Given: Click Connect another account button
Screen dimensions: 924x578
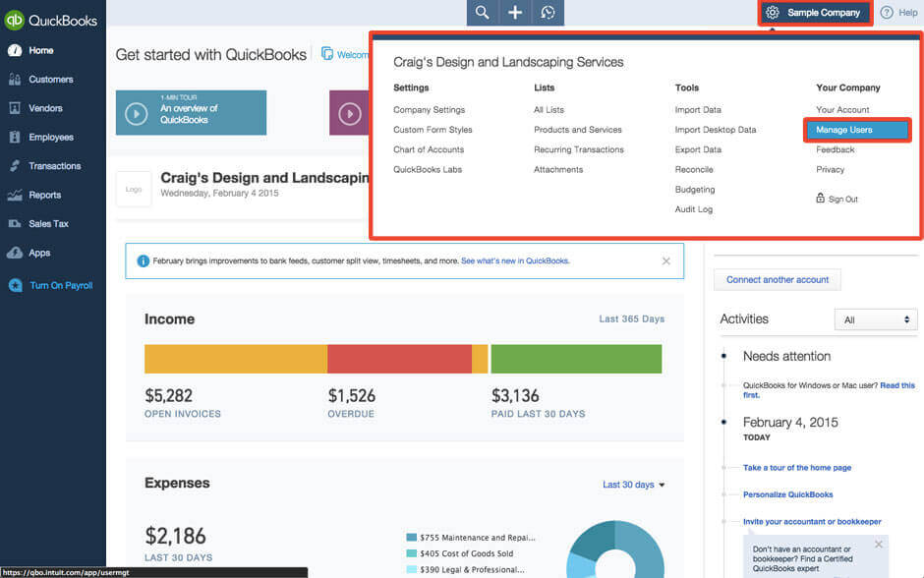Looking at the screenshot, I should click(778, 280).
